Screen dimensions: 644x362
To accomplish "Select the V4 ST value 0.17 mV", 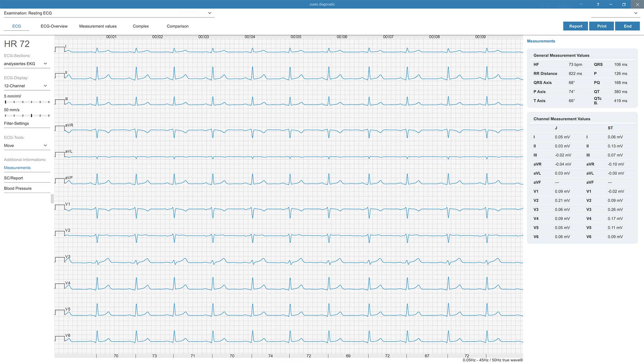I will pos(615,218).
